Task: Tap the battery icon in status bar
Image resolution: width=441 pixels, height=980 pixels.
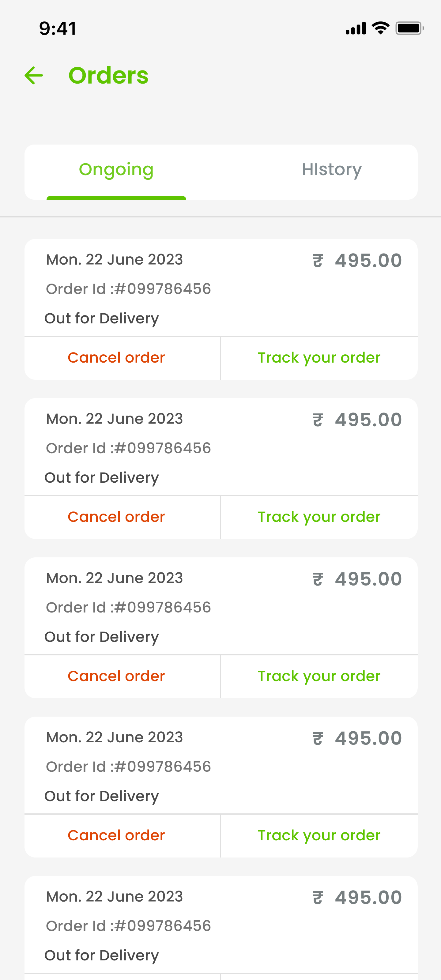Action: (x=409, y=28)
